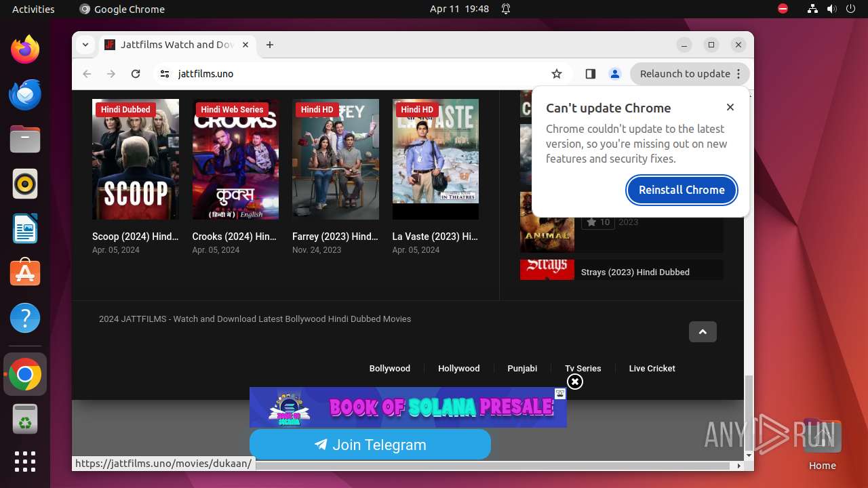Open Hollywood footer link
The width and height of the screenshot is (868, 488).
459,368
